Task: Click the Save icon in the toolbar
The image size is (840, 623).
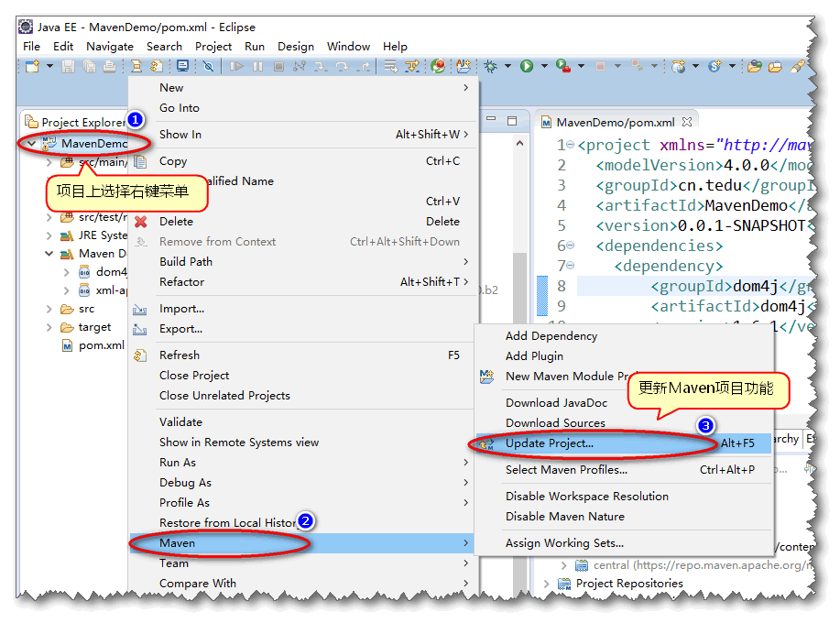Action: click(69, 66)
